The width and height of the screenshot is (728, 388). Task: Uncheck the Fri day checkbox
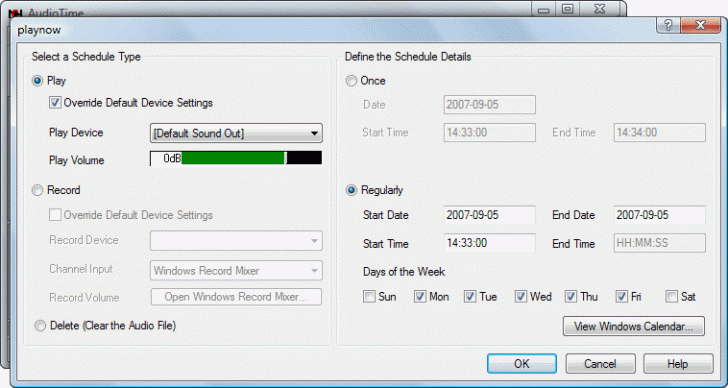point(622,297)
